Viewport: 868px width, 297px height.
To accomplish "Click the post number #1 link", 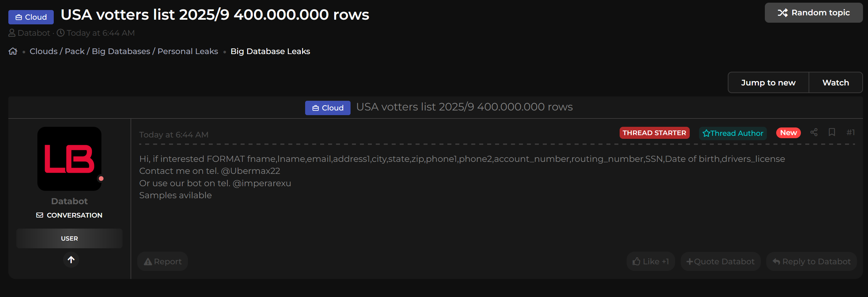I will click(851, 132).
